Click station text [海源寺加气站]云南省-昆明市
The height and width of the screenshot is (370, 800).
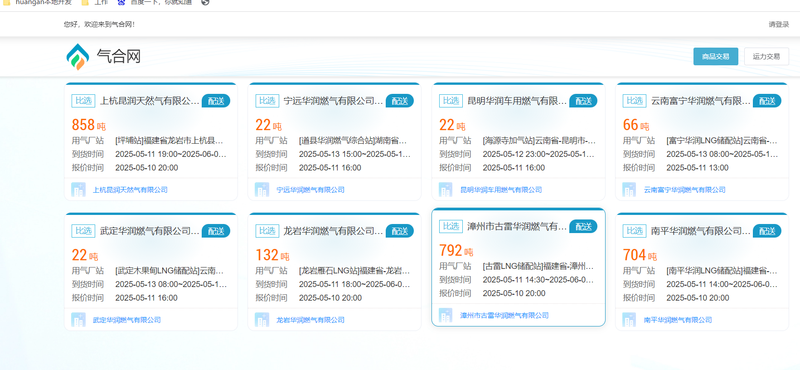tap(539, 140)
